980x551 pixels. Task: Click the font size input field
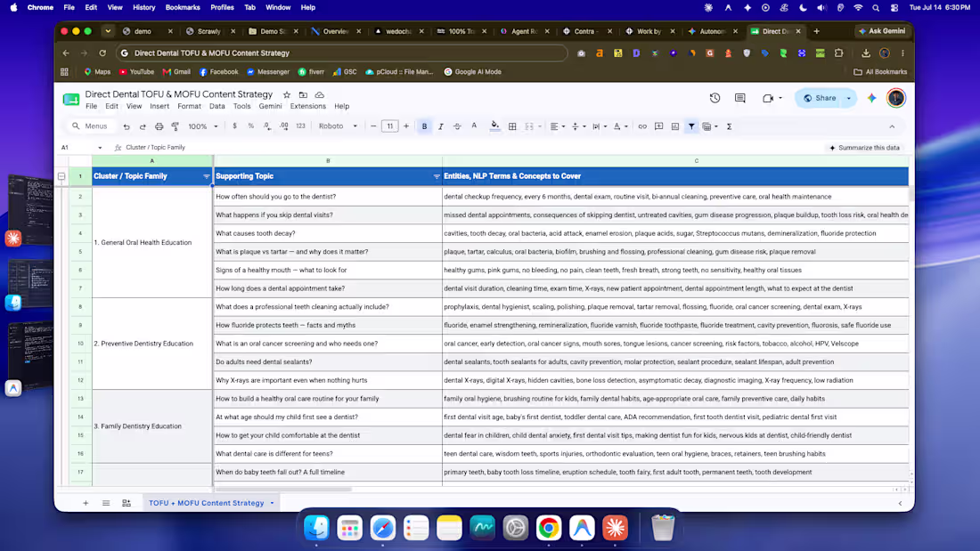(x=389, y=126)
